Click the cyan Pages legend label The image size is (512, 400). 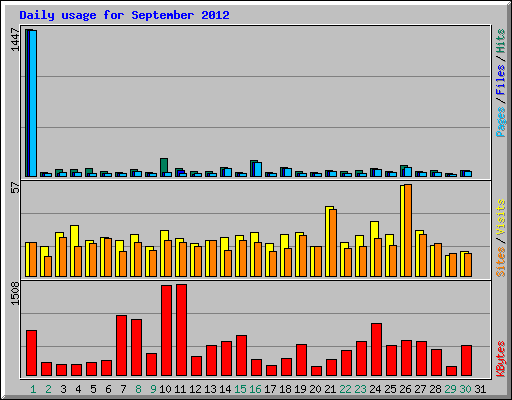[501, 122]
